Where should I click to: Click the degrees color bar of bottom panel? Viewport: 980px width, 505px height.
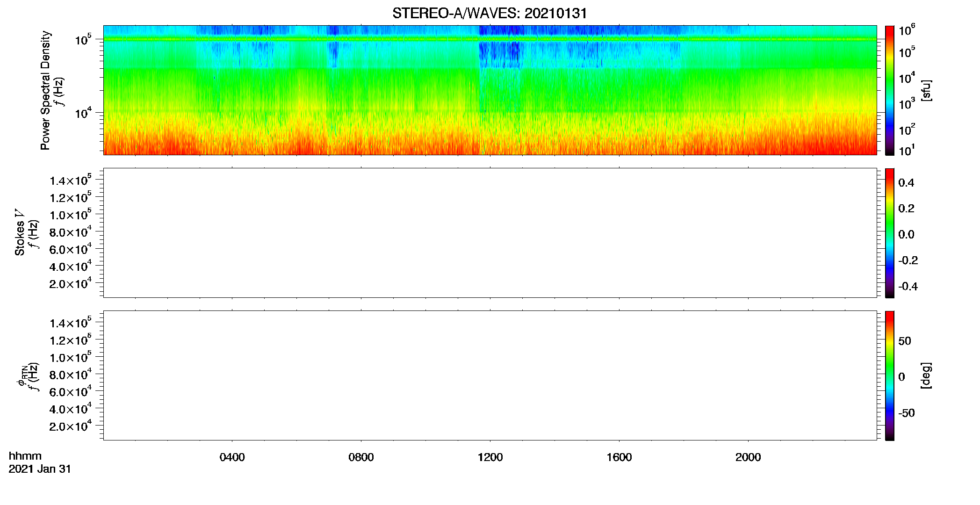889,375
